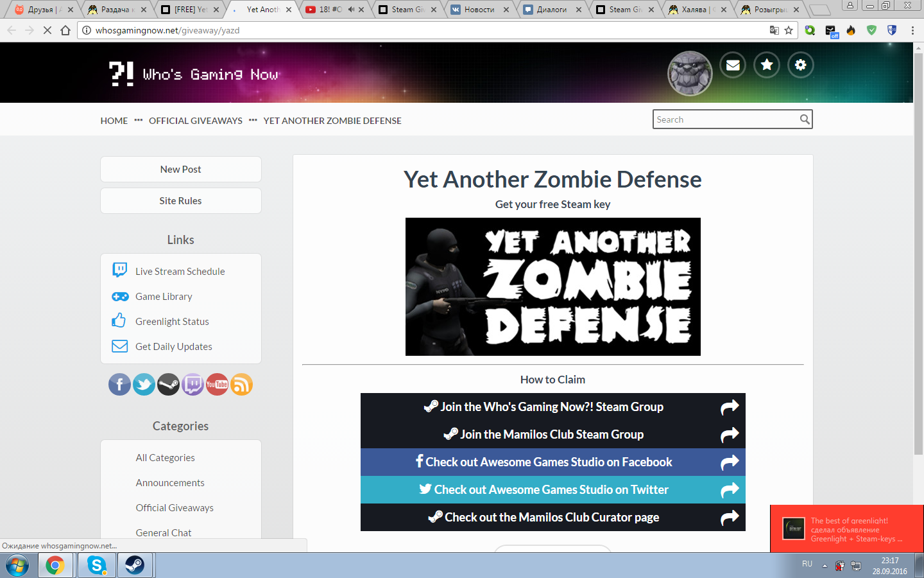The image size is (924, 578).
Task: Click the browser home button
Action: tap(65, 30)
